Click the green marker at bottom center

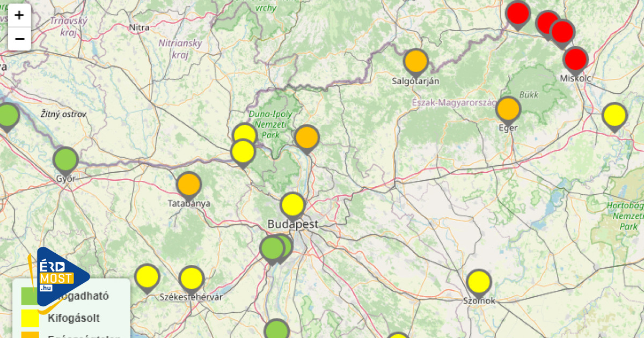[277, 330]
